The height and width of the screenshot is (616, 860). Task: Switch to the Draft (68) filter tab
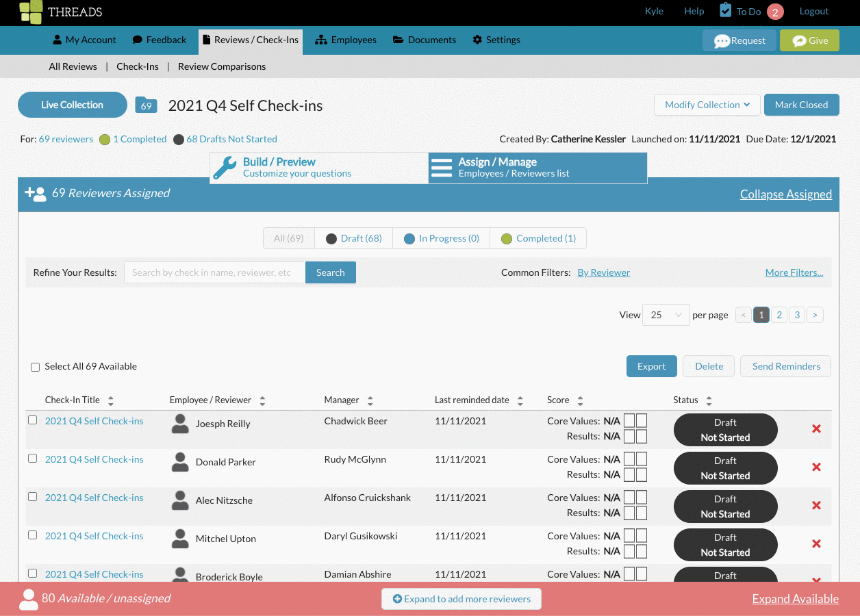(353, 238)
